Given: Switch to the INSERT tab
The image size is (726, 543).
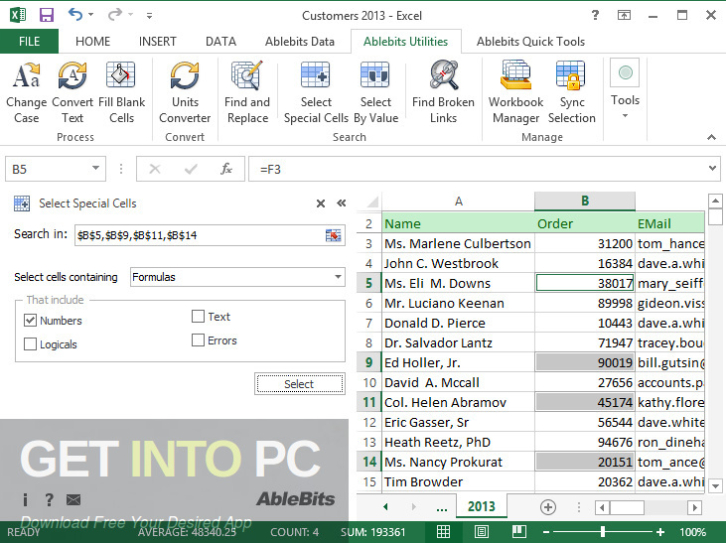Looking at the screenshot, I should (157, 41).
